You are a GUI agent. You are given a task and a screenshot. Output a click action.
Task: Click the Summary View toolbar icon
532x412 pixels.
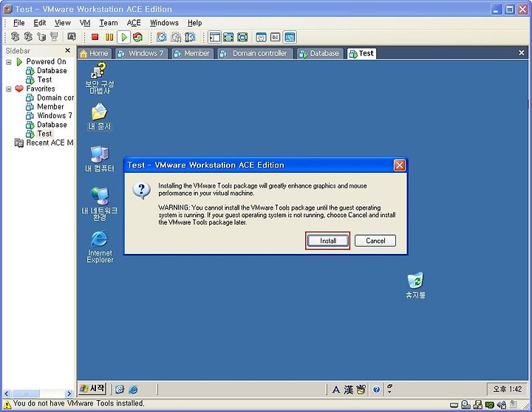tap(261, 37)
